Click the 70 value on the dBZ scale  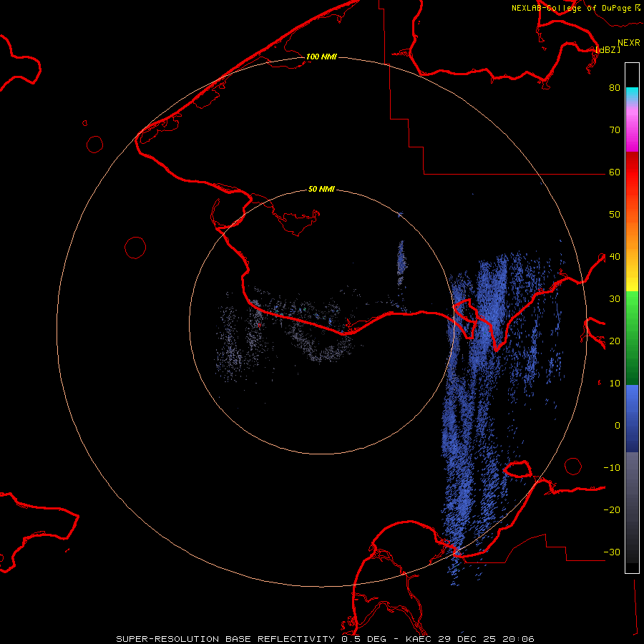tap(615, 130)
